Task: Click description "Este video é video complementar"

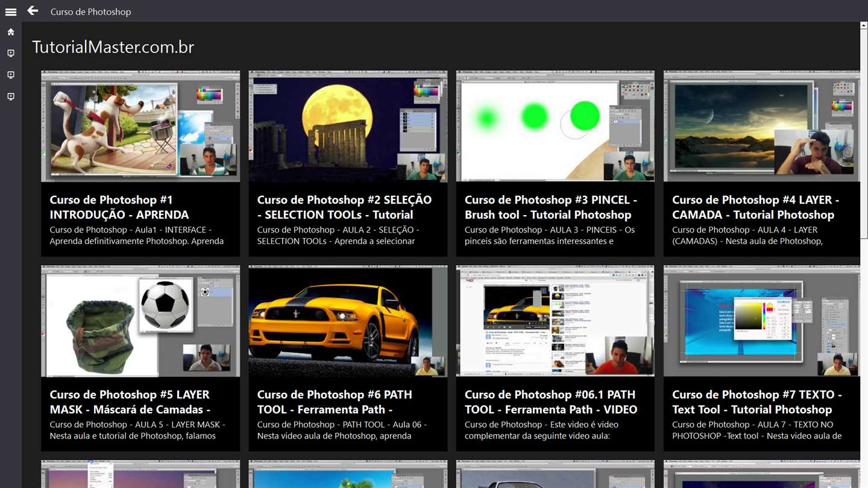Action: (x=542, y=430)
